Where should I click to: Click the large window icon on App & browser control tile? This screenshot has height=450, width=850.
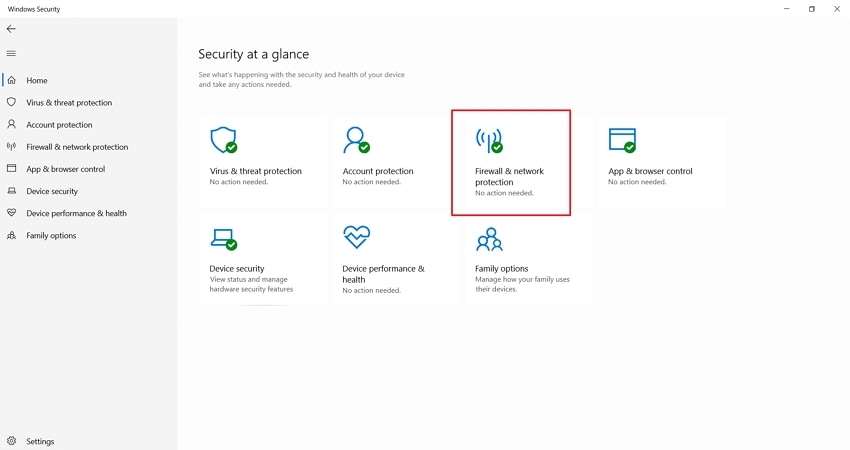pos(622,140)
